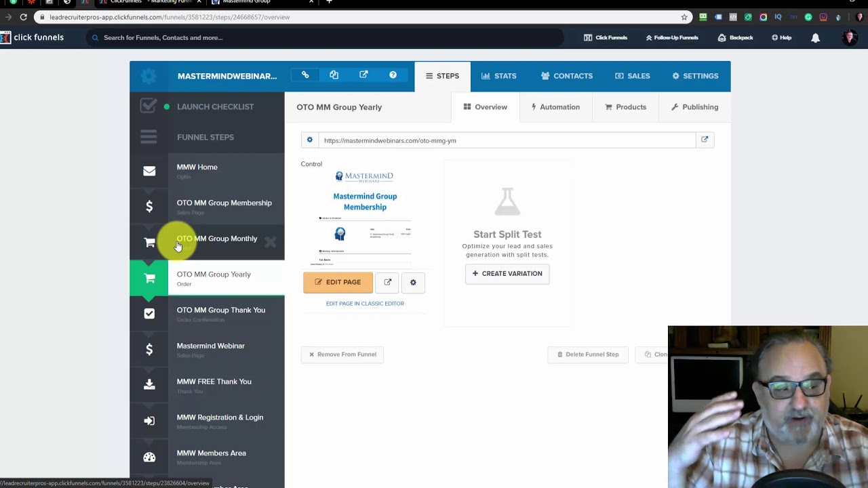Screen dimensions: 868x488
Task: Click Remove From Funnel button
Action: tap(342, 354)
